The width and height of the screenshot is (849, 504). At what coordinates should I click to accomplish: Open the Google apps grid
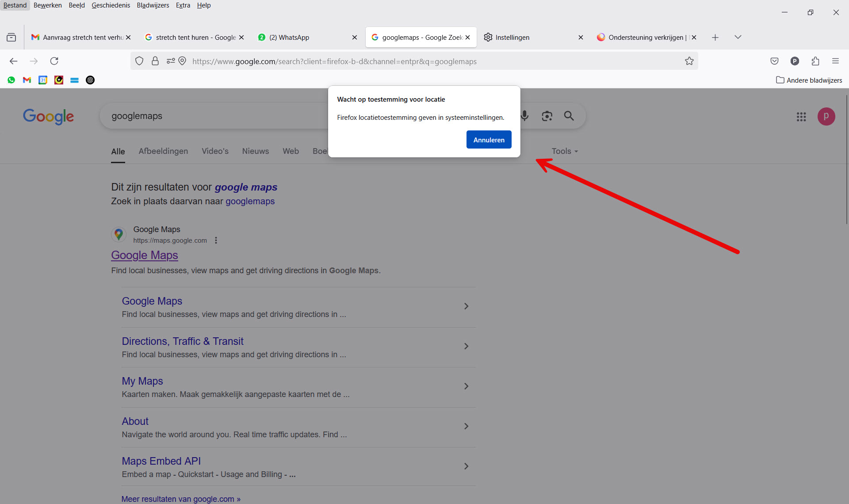point(801,117)
